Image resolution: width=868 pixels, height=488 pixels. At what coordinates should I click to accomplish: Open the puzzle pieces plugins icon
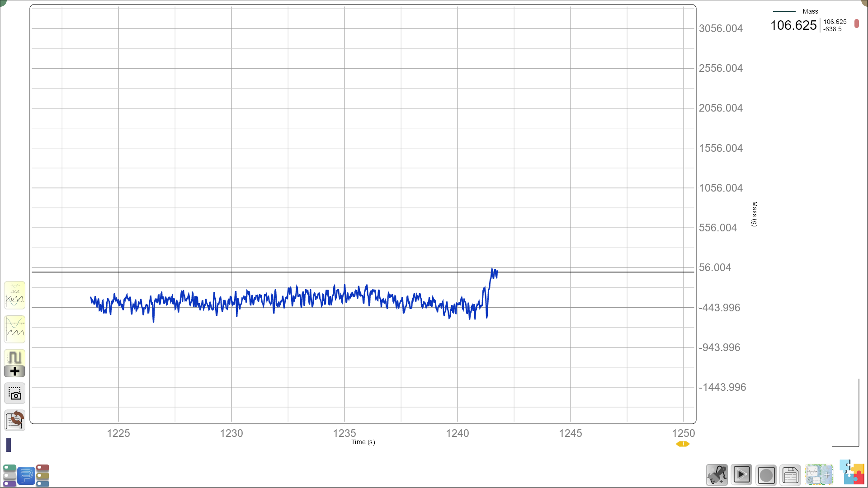(852, 473)
